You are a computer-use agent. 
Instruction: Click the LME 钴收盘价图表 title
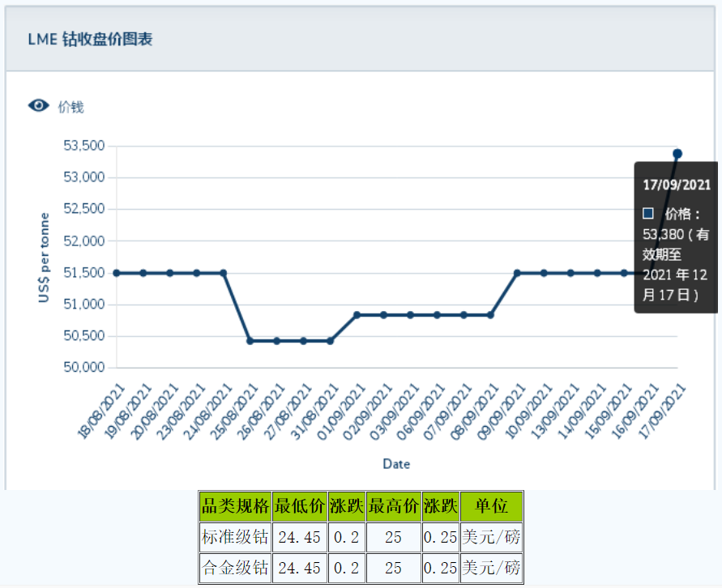tap(90, 39)
